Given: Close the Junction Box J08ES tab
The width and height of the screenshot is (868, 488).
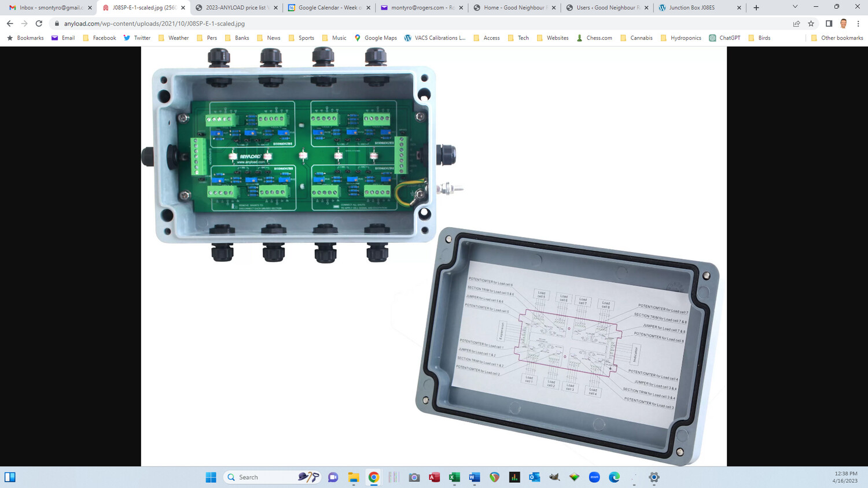Looking at the screenshot, I should tap(739, 8).
